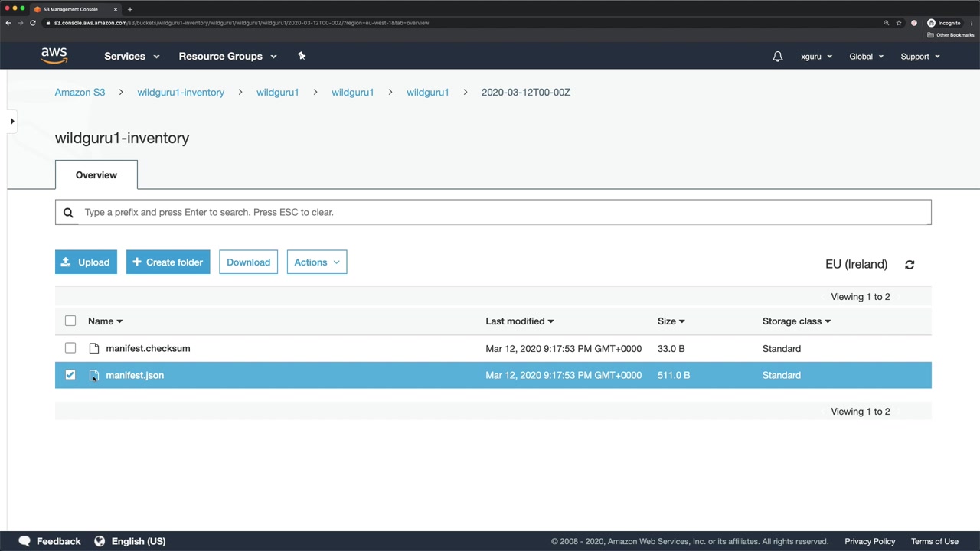980x551 pixels.
Task: Toggle the select-all checkbox in the table header
Action: pyautogui.click(x=70, y=321)
